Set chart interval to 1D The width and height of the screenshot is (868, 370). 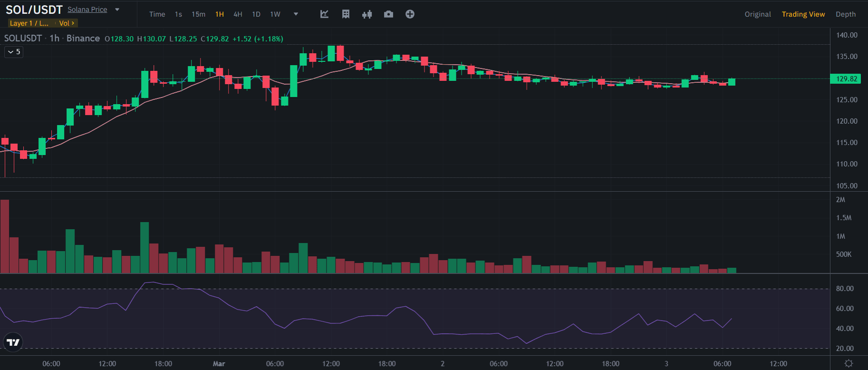click(256, 14)
